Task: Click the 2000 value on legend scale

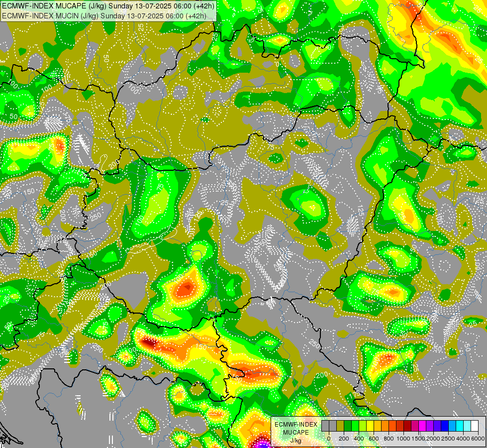Action: pyautogui.click(x=433, y=439)
